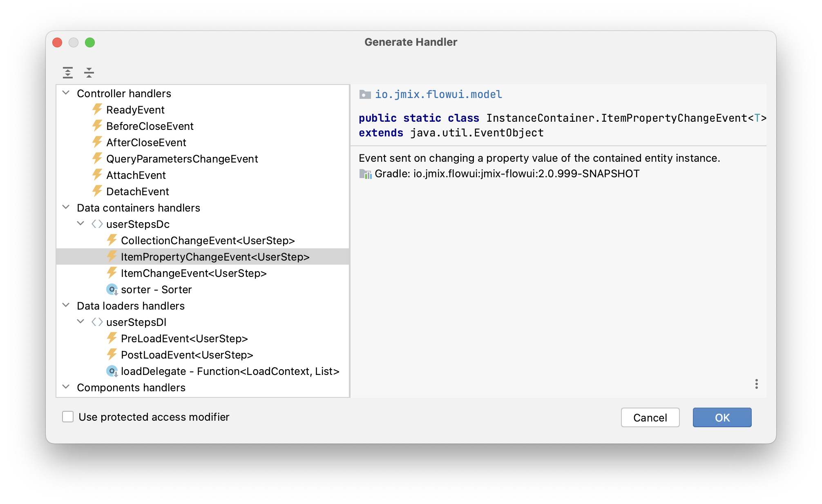Click the lightning icon beside ReadyEvent

[x=97, y=109]
